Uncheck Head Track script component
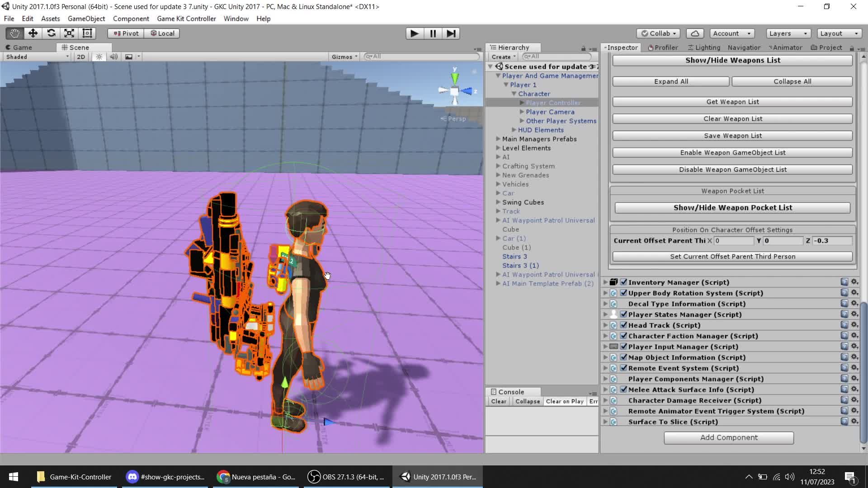 click(x=624, y=325)
